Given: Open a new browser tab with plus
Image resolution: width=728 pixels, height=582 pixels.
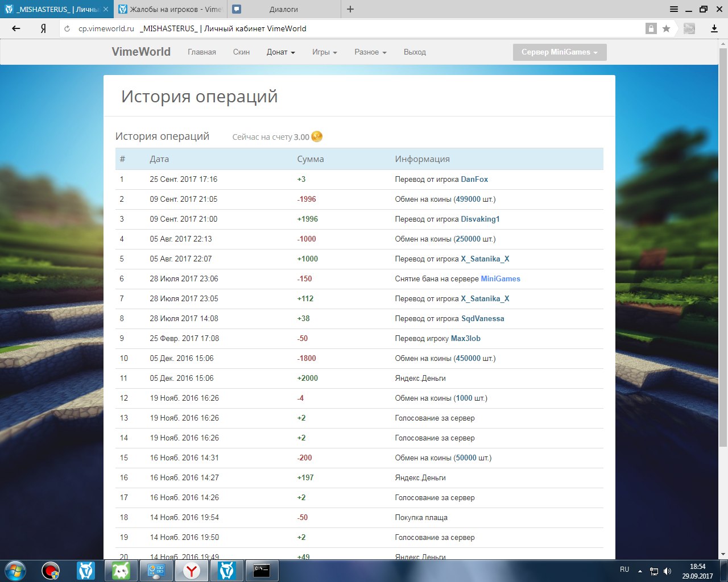Looking at the screenshot, I should tap(350, 9).
